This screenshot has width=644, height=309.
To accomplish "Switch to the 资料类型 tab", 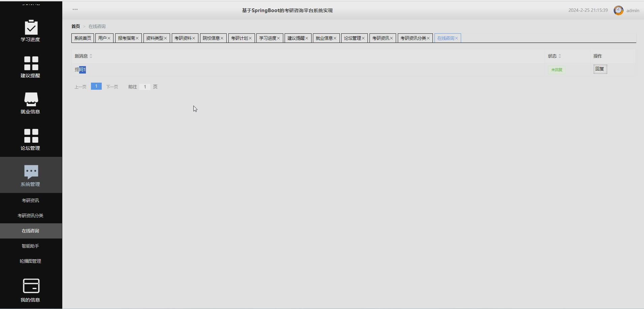I will [x=155, y=38].
